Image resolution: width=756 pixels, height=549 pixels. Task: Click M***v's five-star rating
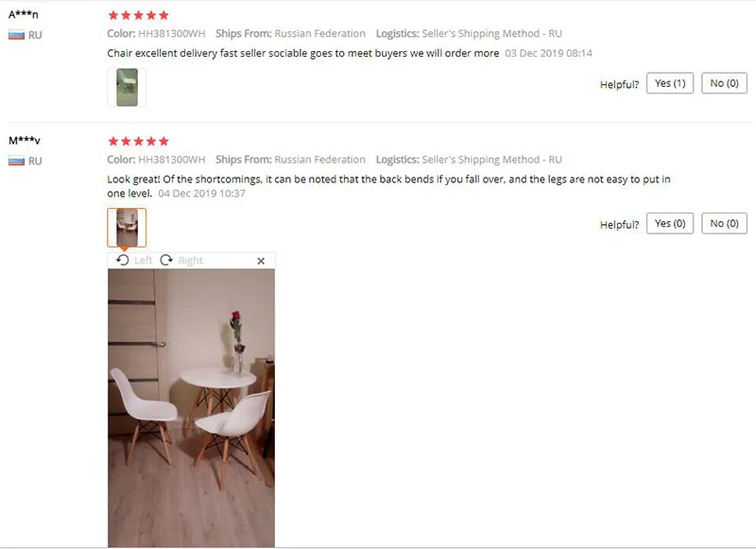(138, 141)
